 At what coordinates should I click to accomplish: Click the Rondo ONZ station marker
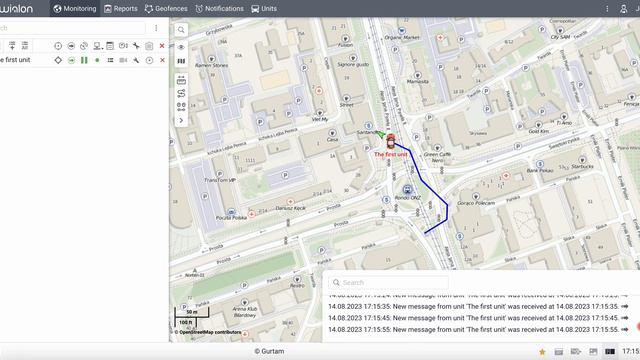tap(407, 189)
